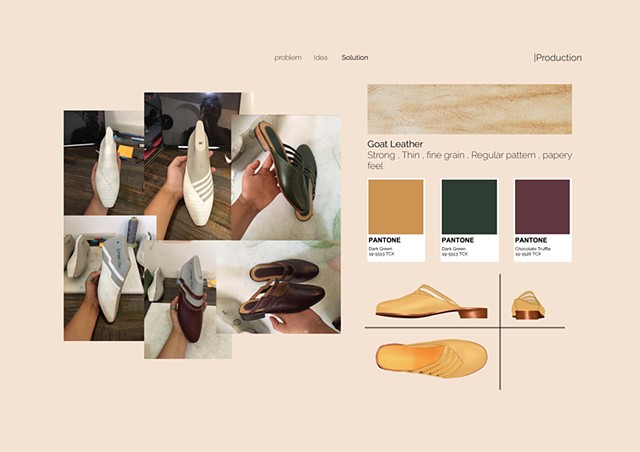This screenshot has height=452, width=640.
Task: Pick the tan Pantone color swatch
Action: (x=396, y=206)
